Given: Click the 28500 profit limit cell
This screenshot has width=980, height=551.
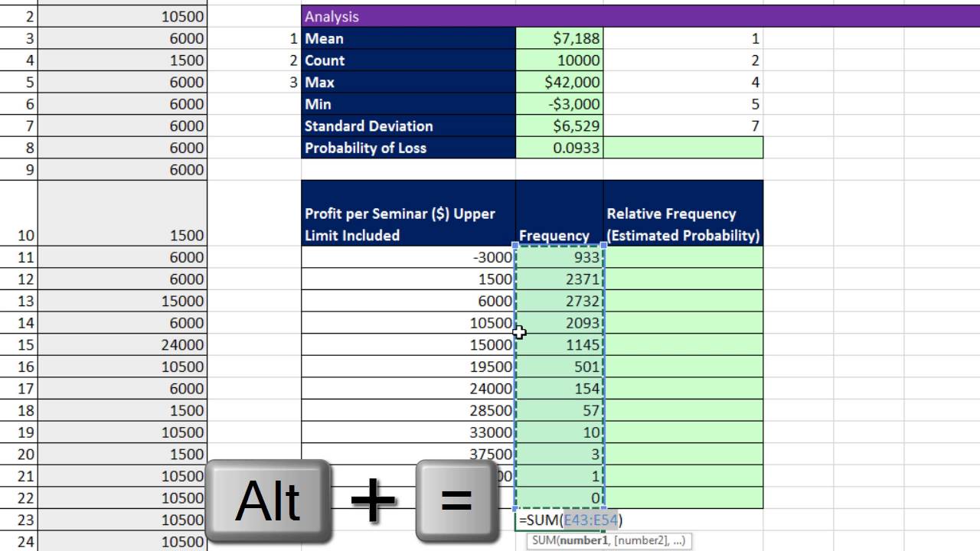Looking at the screenshot, I should tap(409, 410).
